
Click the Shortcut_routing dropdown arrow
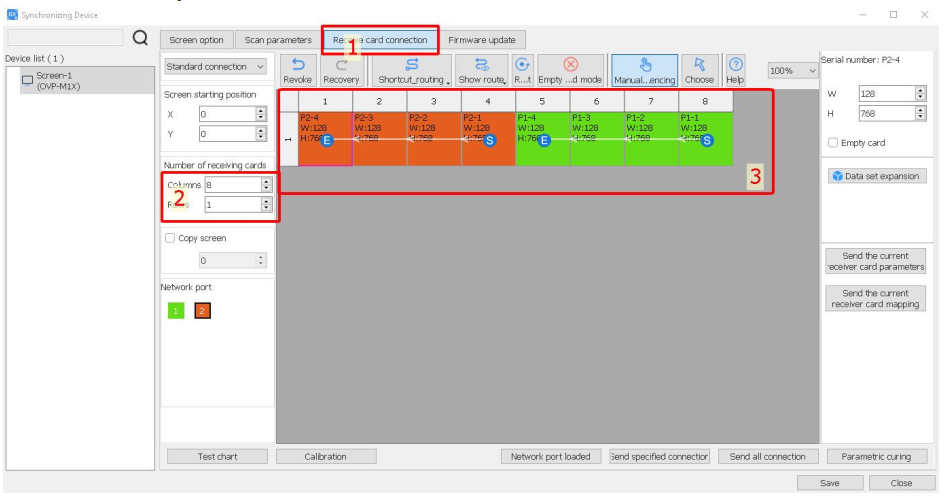tap(448, 82)
